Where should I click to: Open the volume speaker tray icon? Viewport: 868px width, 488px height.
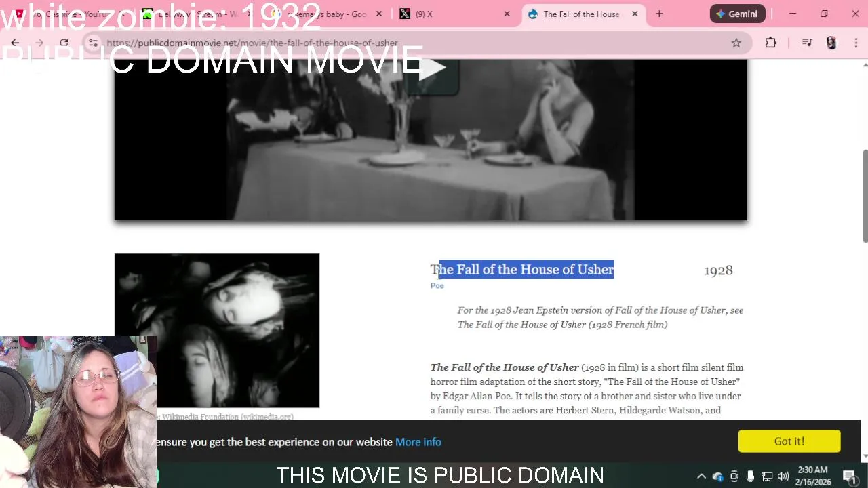tap(783, 476)
